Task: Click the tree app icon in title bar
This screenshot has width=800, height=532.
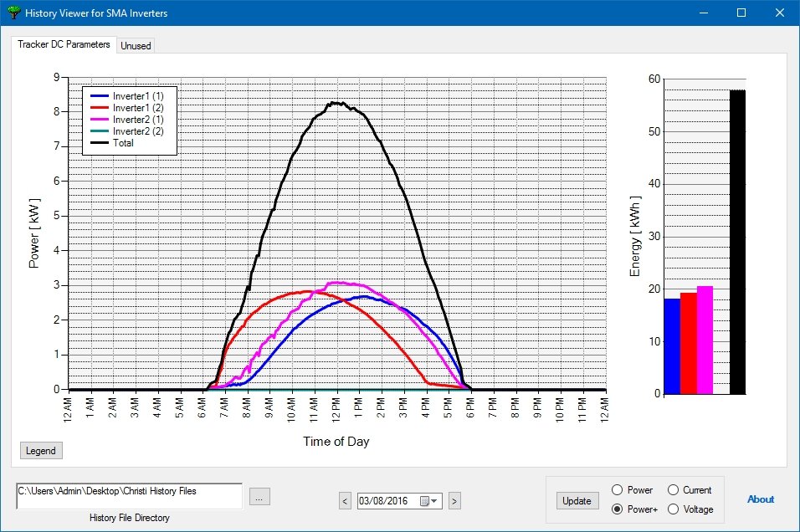Action: [13, 13]
